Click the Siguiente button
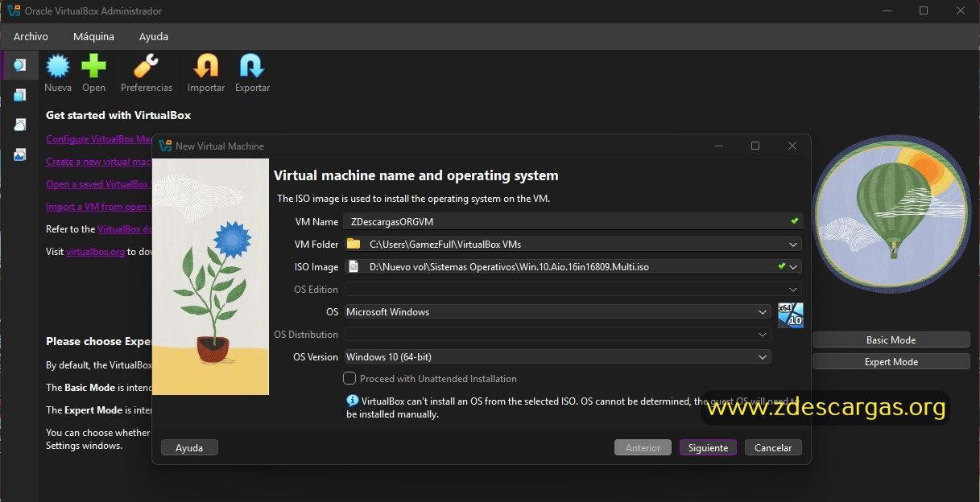 [x=708, y=448]
